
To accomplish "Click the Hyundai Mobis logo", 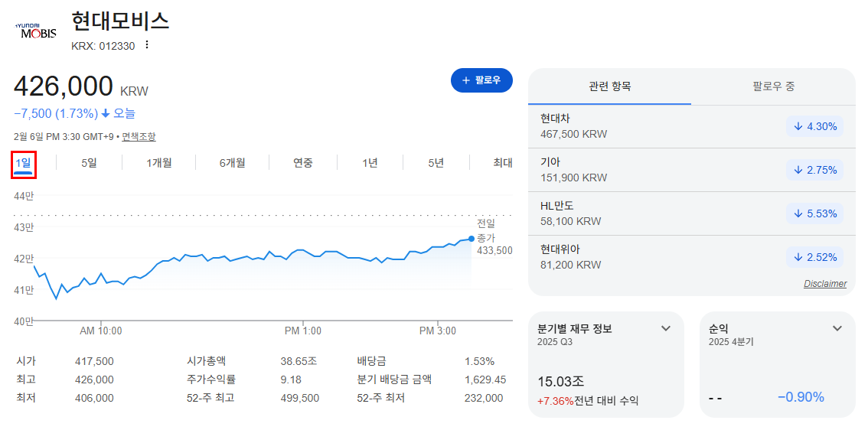I will click(35, 31).
